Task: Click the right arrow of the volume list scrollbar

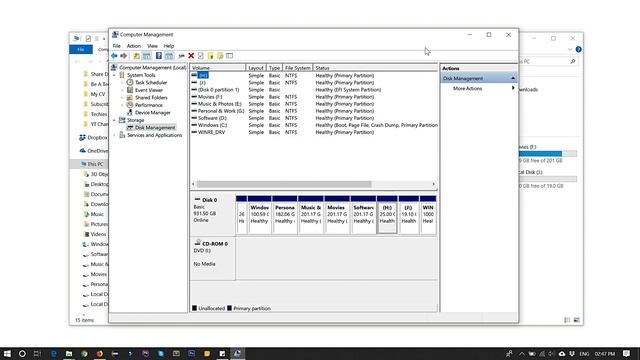Action: (x=433, y=184)
